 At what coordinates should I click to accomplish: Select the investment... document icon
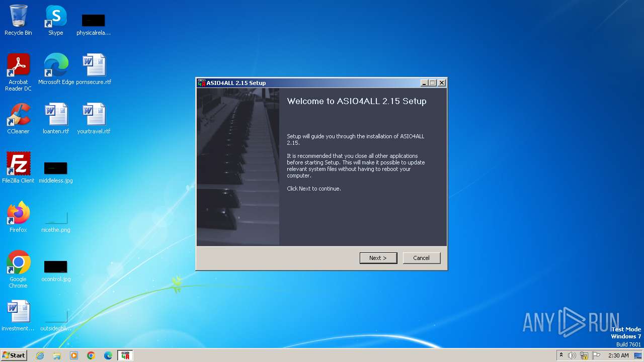click(x=18, y=316)
